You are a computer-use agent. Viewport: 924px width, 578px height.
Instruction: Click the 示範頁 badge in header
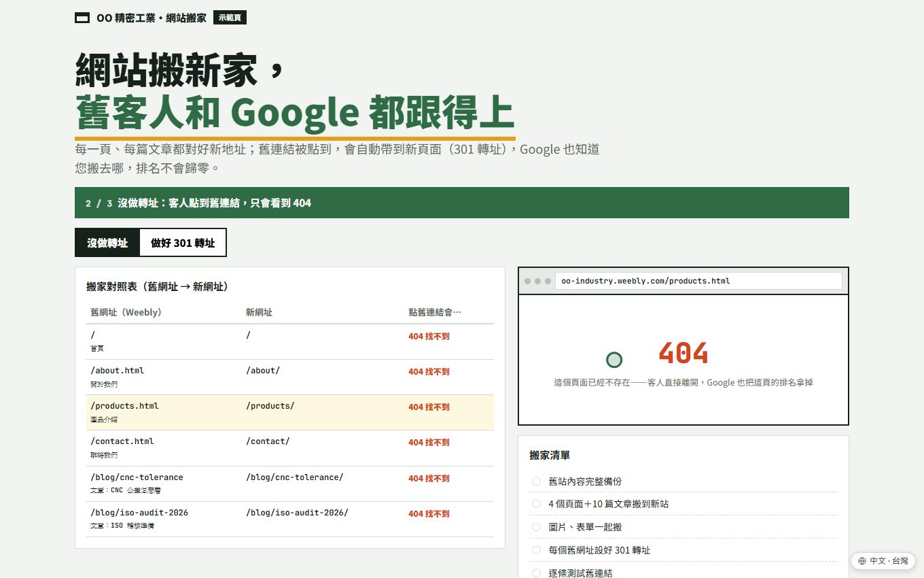click(230, 18)
